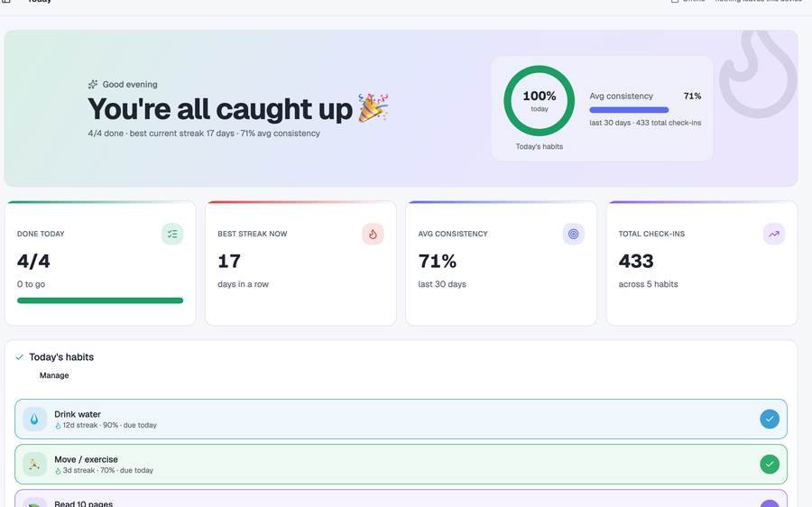This screenshot has height=507, width=812.
Task: Uncheck the Drink water habit
Action: click(x=770, y=419)
